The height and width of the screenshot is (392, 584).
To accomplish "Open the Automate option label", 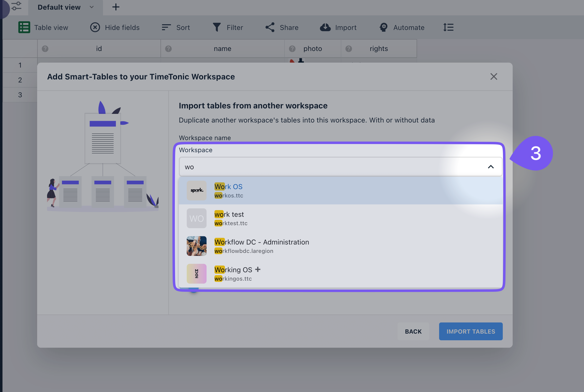I will tap(409, 27).
